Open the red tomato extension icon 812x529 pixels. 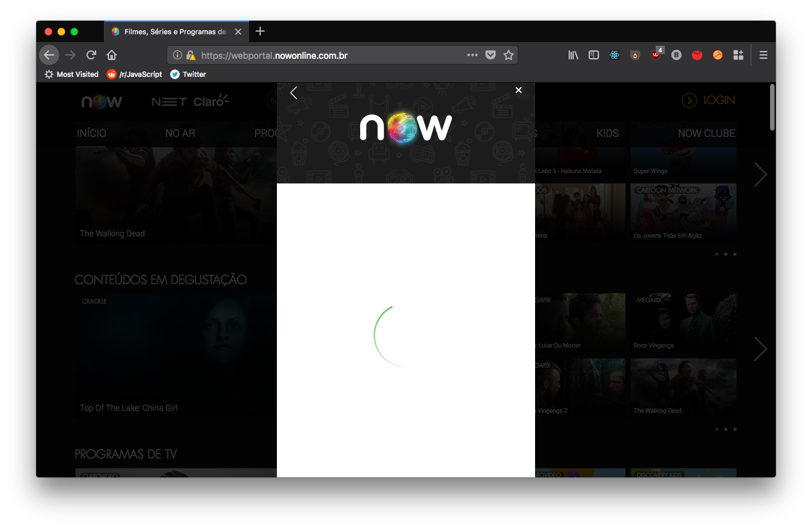[697, 55]
